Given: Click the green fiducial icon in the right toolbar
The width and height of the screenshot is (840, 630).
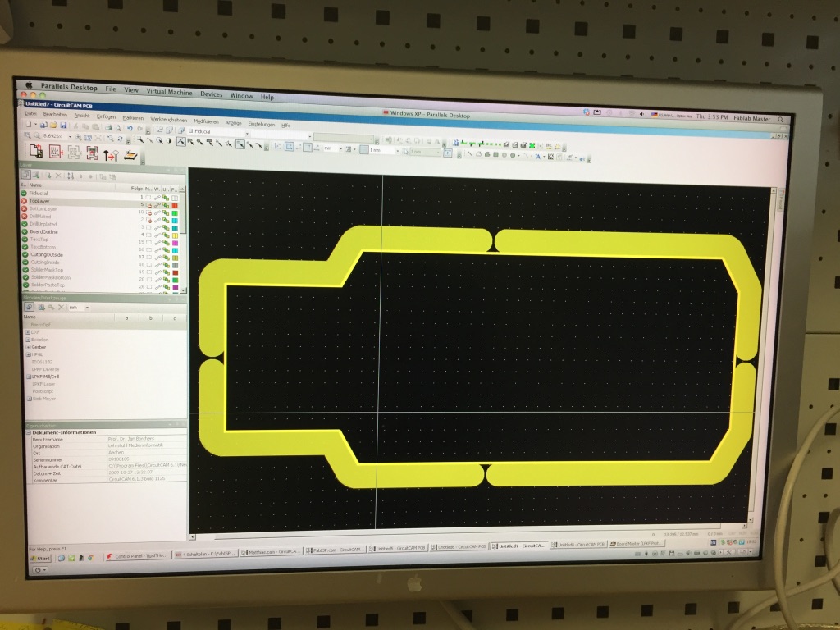Looking at the screenshot, I should point(532,145).
